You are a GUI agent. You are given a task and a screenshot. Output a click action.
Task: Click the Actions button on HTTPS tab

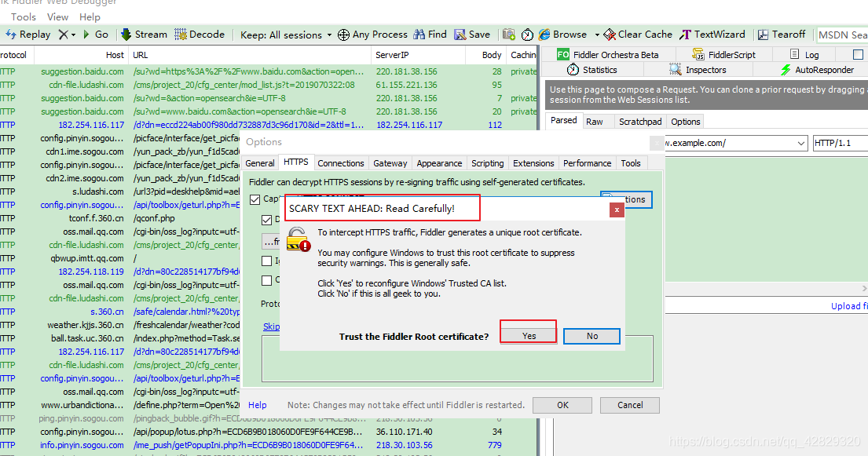click(626, 199)
